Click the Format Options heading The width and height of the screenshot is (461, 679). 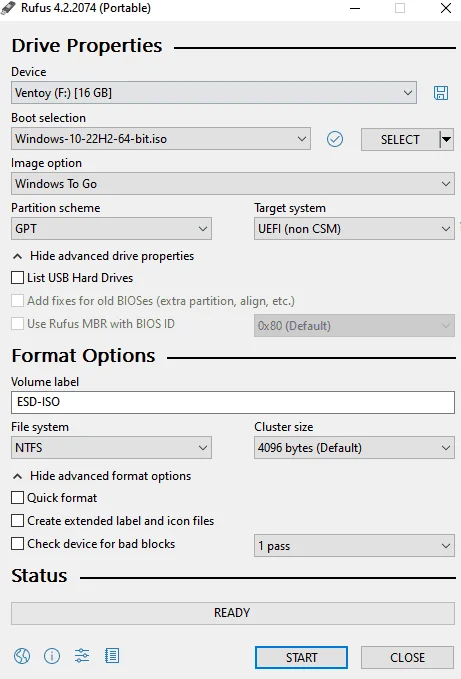coord(83,356)
